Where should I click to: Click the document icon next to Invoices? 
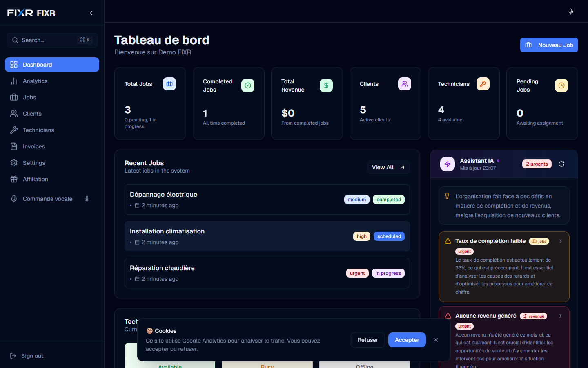pos(14,146)
